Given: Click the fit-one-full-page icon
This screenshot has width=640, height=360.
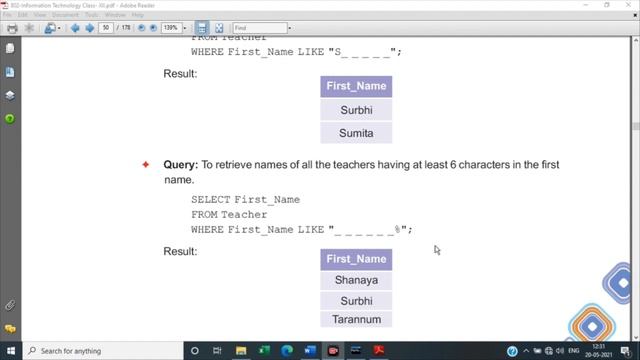Looking at the screenshot, I should coord(219,28).
